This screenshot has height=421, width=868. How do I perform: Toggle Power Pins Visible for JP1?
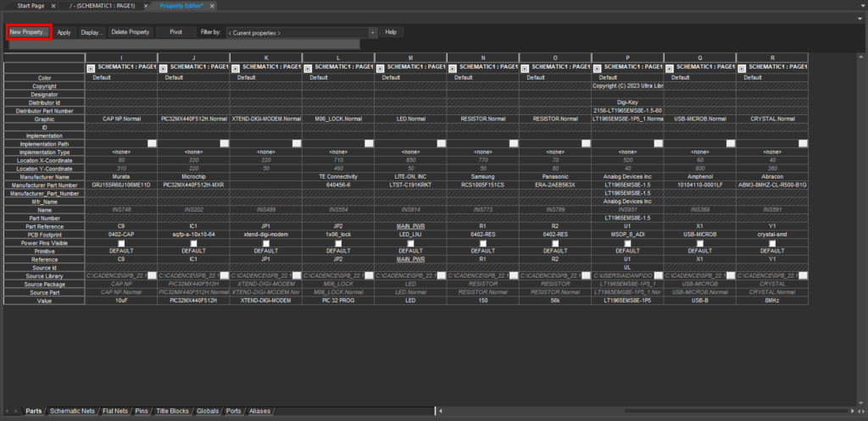coord(265,243)
